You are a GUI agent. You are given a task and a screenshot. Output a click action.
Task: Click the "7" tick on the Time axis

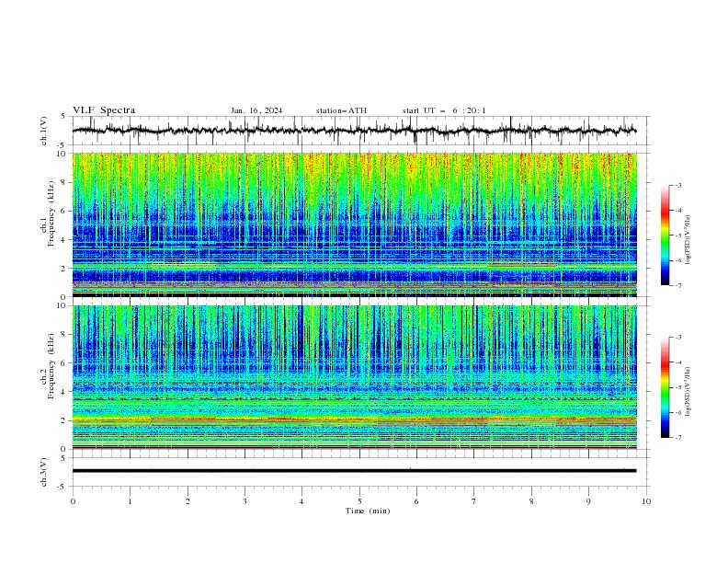click(x=474, y=501)
